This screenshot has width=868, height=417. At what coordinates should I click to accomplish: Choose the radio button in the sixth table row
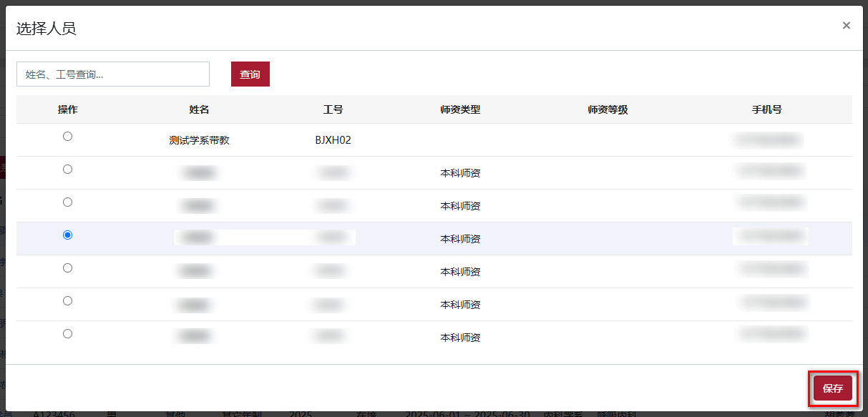[67, 300]
